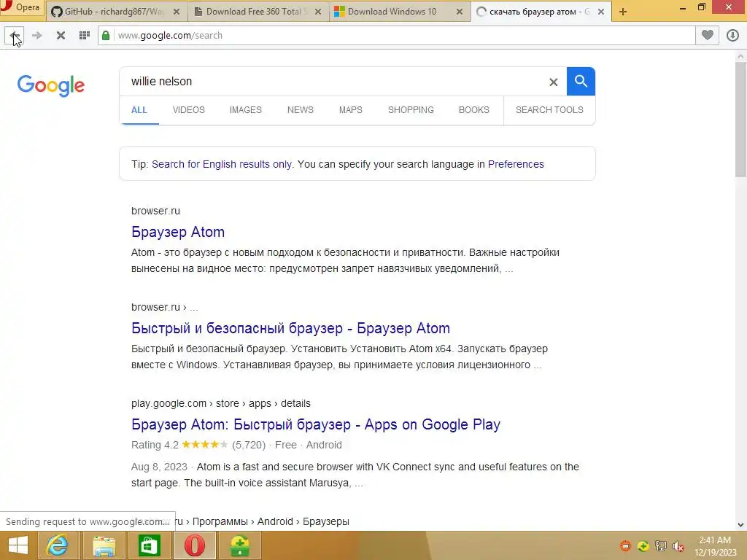Click the browser.ru source text
The image size is (747, 560).
(156, 211)
